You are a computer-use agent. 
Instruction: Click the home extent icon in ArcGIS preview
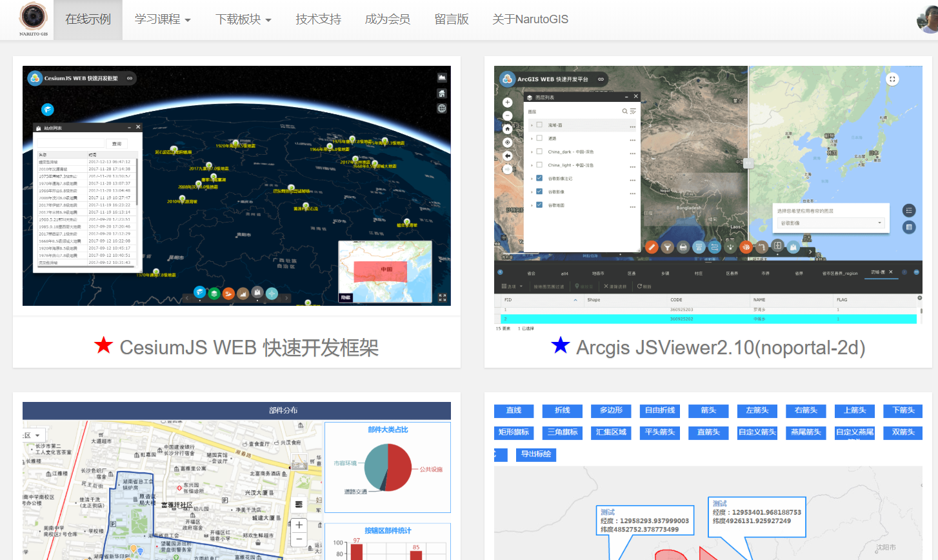click(x=507, y=129)
